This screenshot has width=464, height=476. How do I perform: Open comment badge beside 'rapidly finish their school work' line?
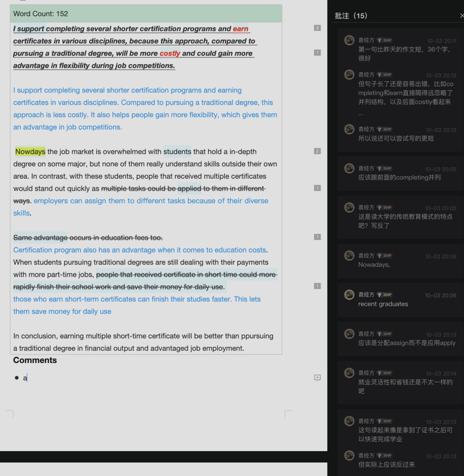317,286
